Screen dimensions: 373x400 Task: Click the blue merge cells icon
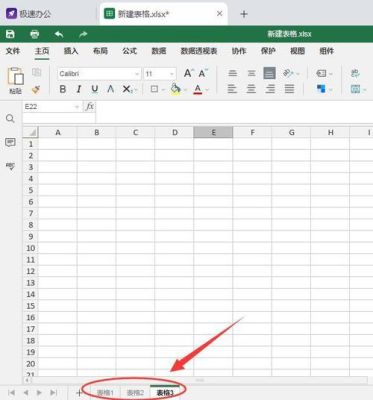pos(321,89)
